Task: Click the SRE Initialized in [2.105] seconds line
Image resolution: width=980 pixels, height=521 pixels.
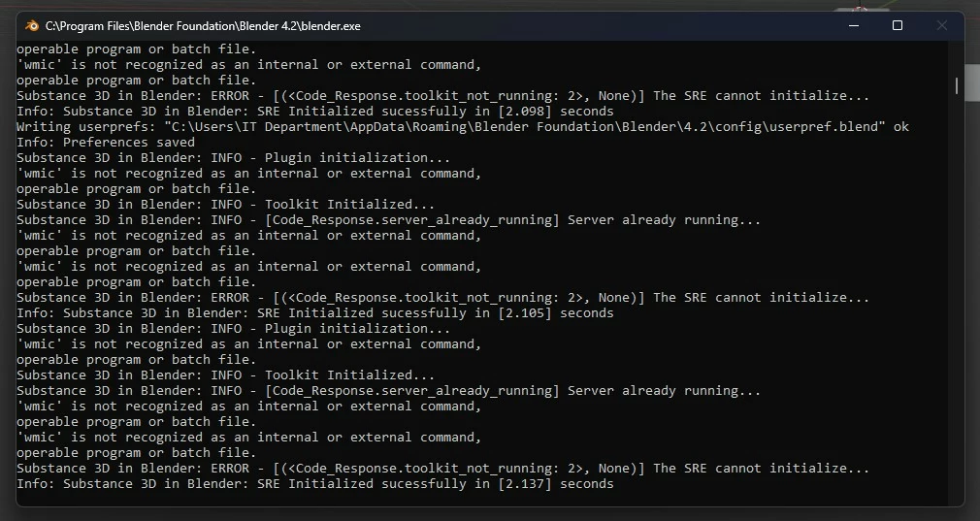Action: [x=315, y=313]
